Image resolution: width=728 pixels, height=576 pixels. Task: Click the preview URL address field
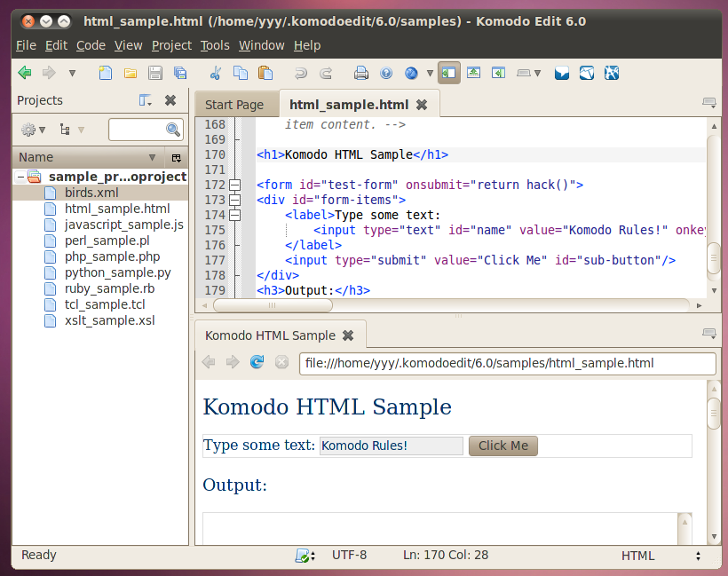(508, 363)
